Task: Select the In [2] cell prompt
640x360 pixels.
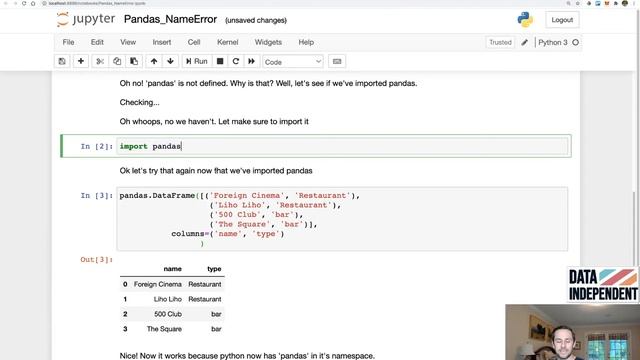Action: [96, 146]
